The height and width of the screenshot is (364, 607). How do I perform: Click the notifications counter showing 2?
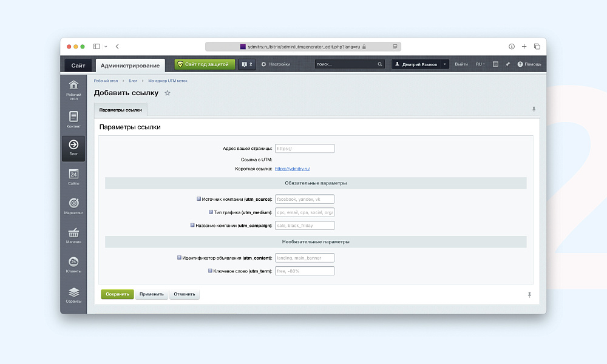(x=247, y=64)
